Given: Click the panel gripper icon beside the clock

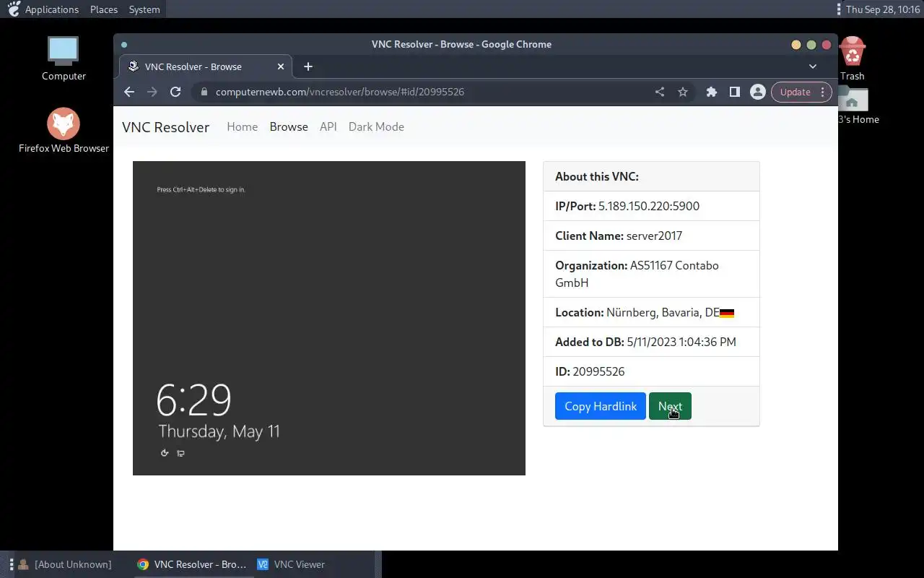Looking at the screenshot, I should tap(838, 9).
